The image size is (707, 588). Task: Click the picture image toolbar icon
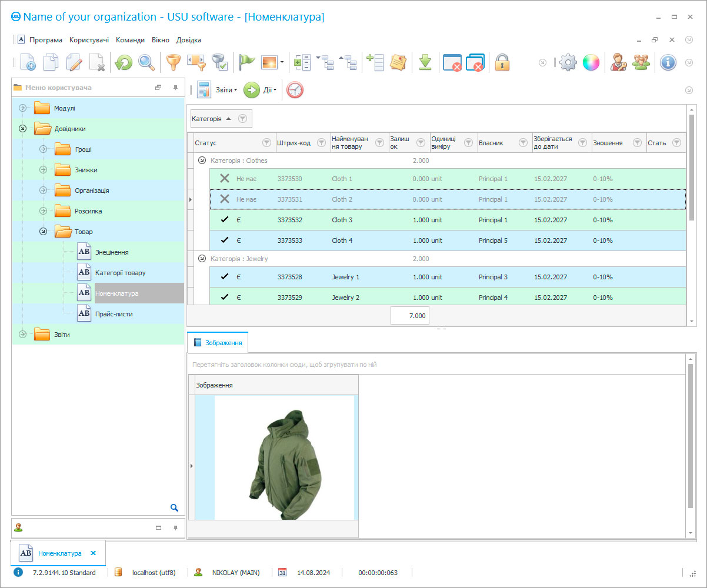(269, 62)
